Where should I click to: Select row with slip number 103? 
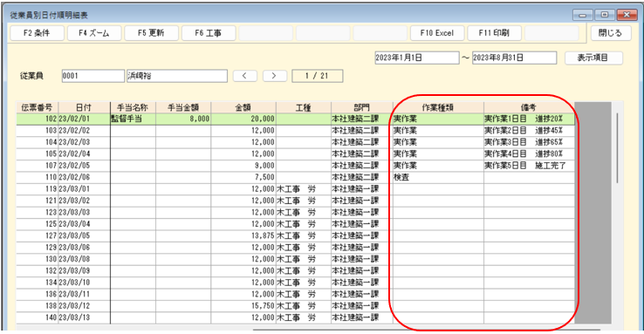[295, 131]
